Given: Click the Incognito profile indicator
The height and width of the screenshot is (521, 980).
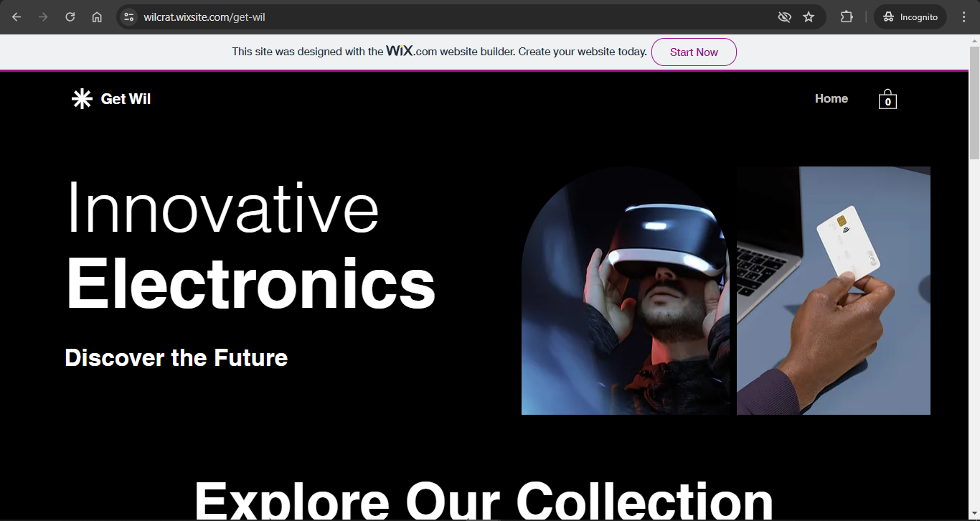Looking at the screenshot, I should tap(910, 17).
